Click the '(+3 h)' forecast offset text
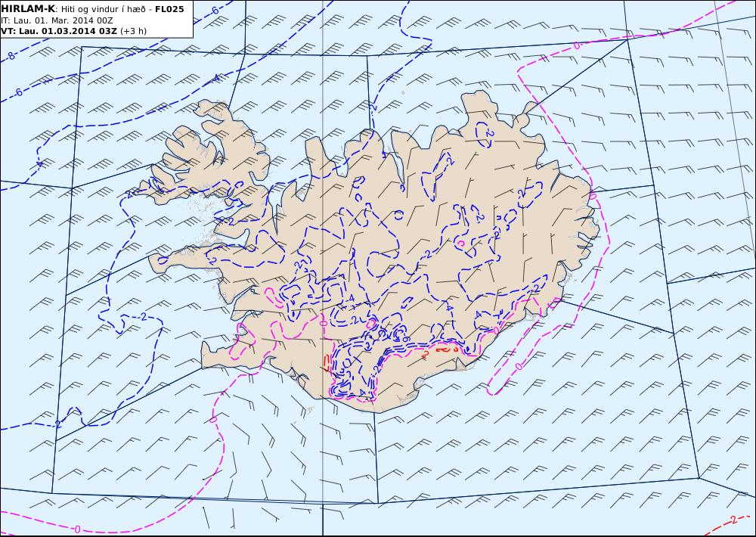Viewport: 756px width, 537px height. [x=134, y=31]
